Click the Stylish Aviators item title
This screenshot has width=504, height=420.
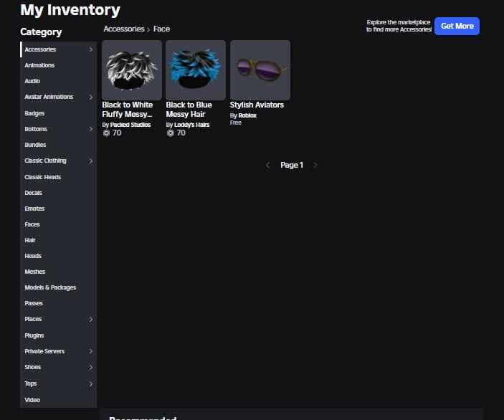pyautogui.click(x=257, y=105)
